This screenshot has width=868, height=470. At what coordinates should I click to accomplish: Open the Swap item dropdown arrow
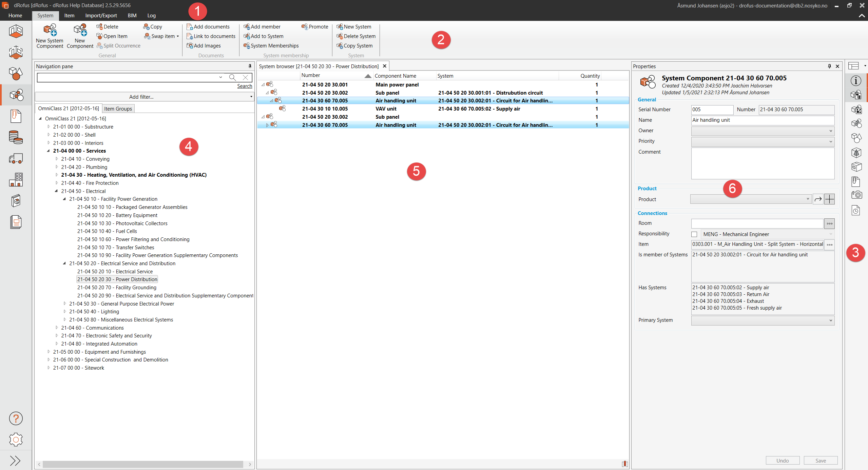point(178,36)
